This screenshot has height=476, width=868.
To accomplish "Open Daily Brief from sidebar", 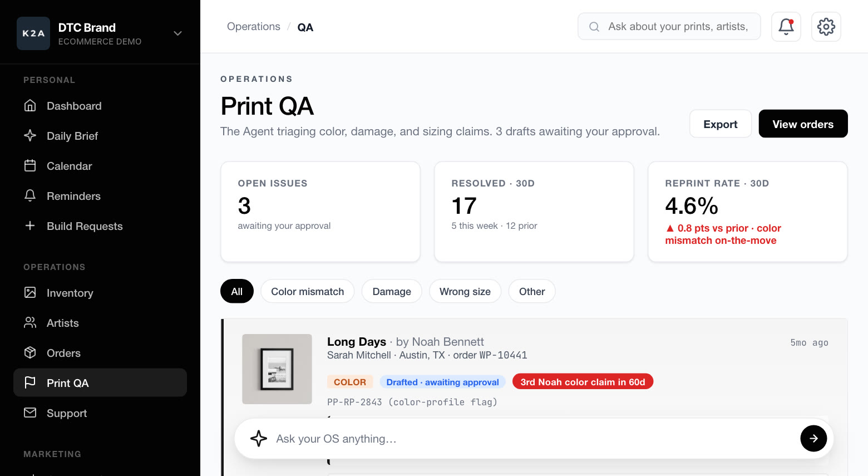I will tap(100, 136).
